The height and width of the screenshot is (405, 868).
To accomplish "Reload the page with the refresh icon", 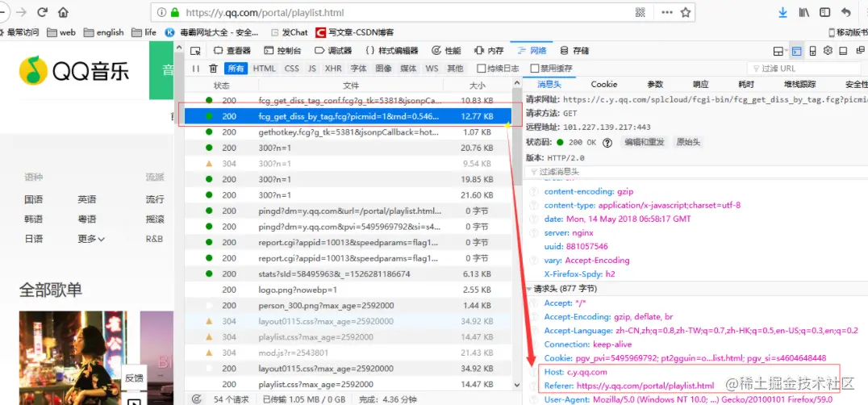I will click(42, 11).
